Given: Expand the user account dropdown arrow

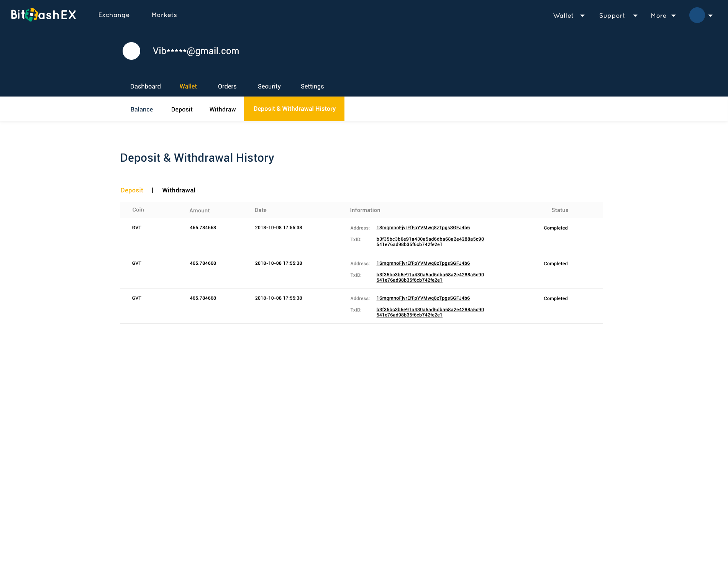Looking at the screenshot, I should click(x=710, y=16).
